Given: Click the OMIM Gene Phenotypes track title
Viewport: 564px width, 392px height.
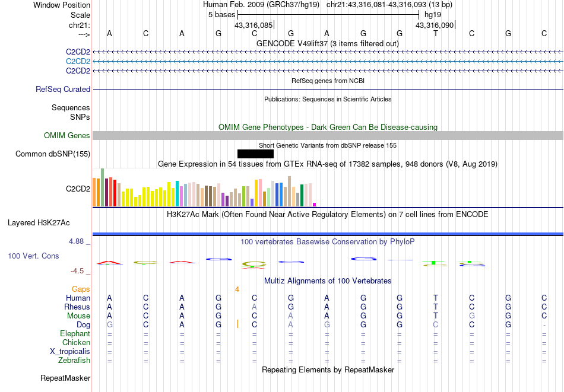Looking at the screenshot, I should [x=328, y=127].
